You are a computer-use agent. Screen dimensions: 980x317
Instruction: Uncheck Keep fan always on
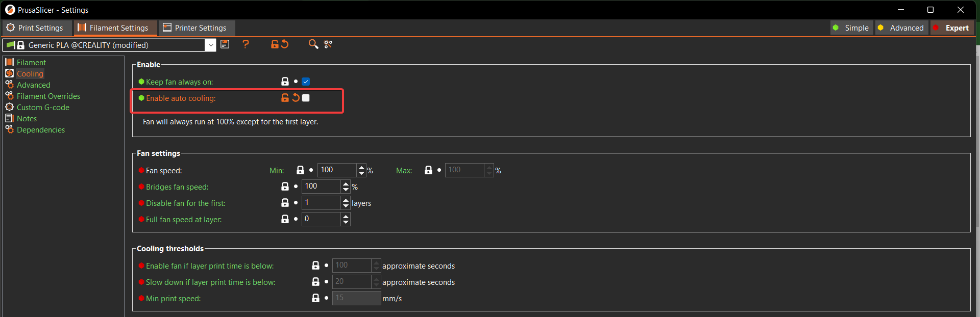tap(306, 82)
